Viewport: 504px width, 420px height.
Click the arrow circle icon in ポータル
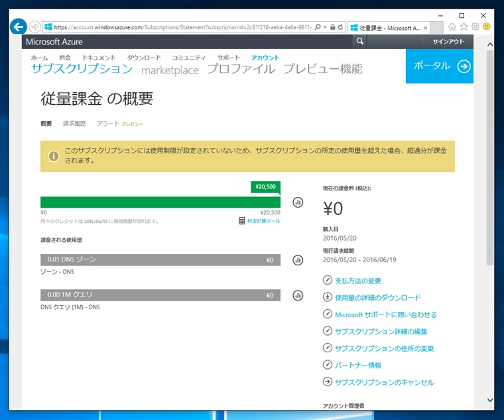pos(464,66)
